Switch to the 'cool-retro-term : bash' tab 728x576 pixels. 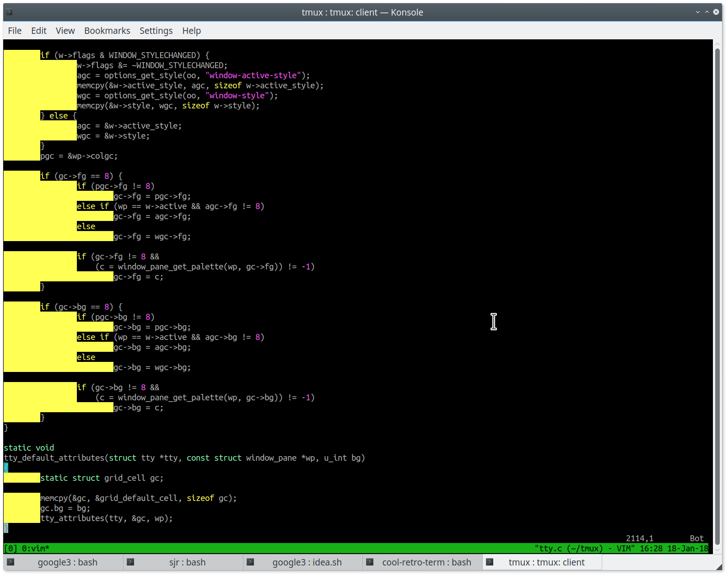coord(423,562)
